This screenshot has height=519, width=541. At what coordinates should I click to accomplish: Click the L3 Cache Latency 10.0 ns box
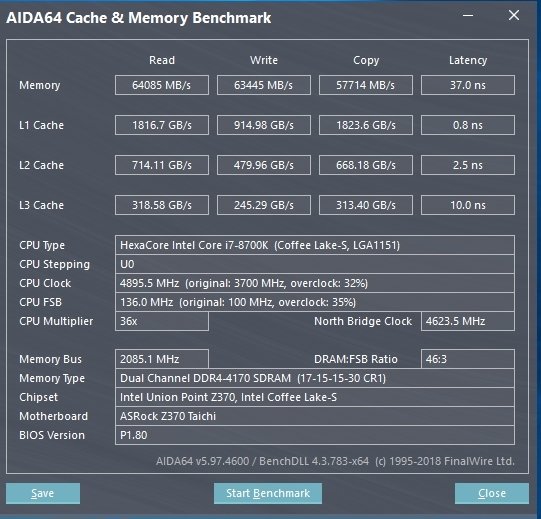[468, 205]
